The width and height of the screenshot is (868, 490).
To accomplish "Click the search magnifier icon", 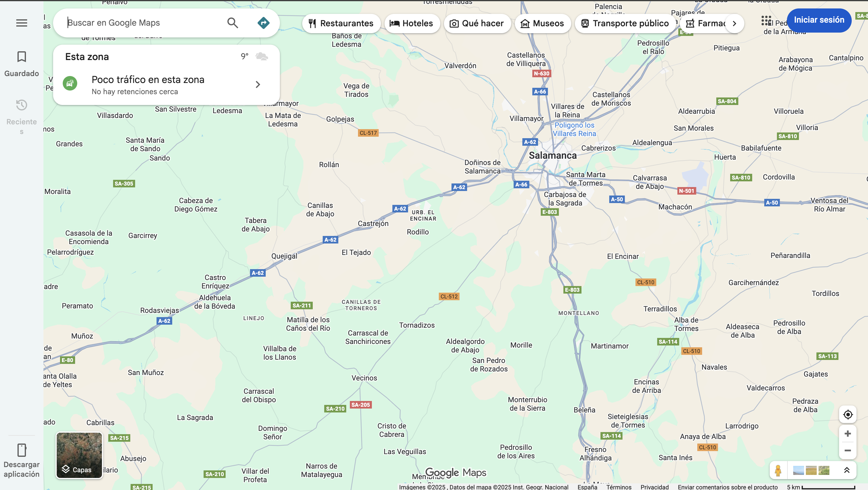I will [x=233, y=23].
